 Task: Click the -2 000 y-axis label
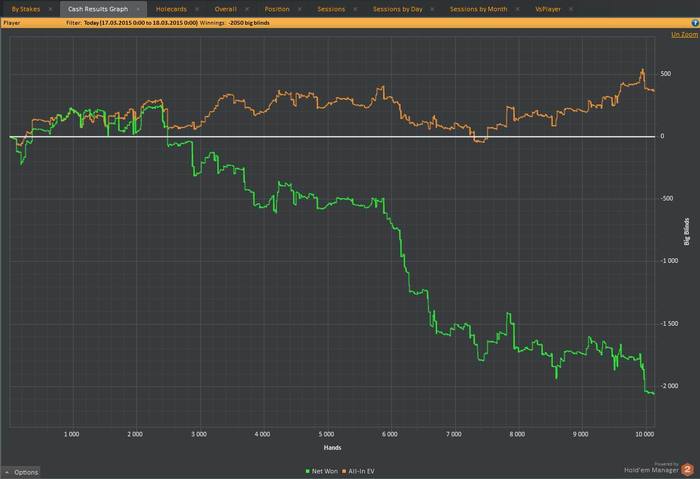click(669, 386)
